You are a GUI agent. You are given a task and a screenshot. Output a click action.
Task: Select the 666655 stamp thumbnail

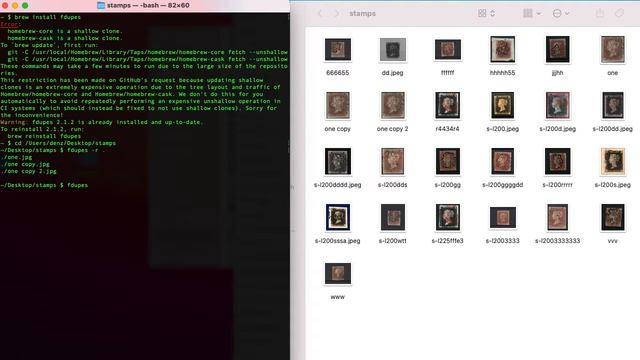[x=338, y=49]
